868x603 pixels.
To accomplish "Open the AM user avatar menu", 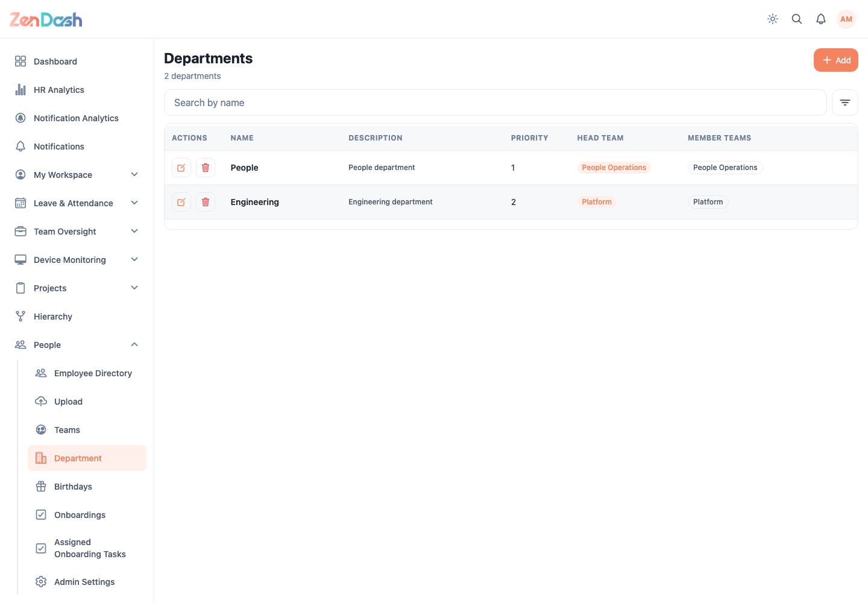I will tap(846, 19).
